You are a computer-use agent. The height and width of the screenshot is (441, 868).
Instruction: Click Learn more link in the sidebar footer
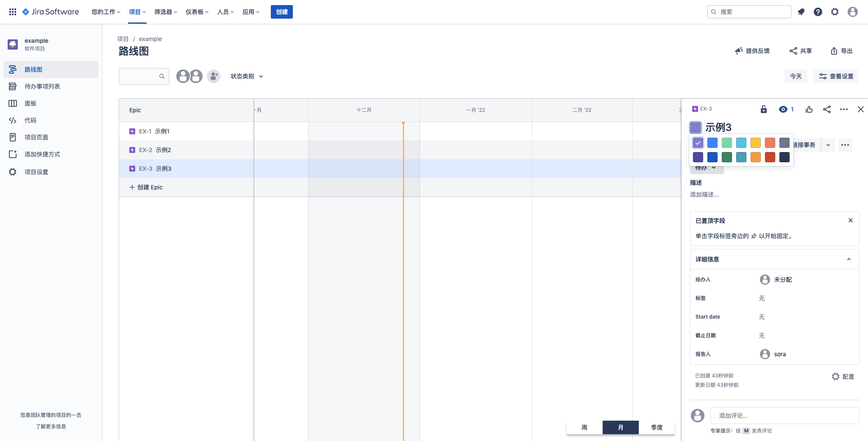click(51, 427)
